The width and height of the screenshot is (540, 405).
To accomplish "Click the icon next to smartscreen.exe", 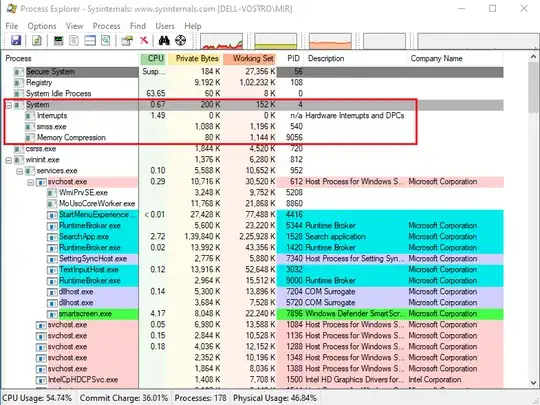I will (x=52, y=314).
